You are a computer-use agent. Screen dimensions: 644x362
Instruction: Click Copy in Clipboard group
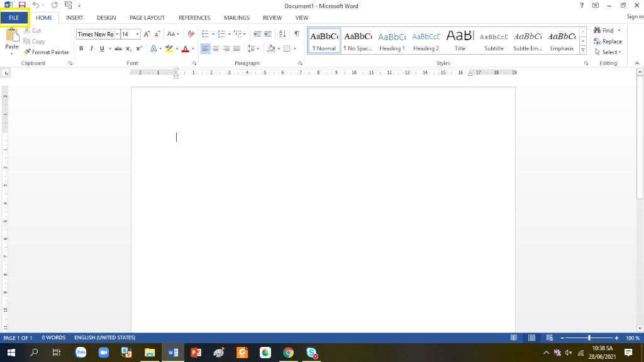point(34,41)
